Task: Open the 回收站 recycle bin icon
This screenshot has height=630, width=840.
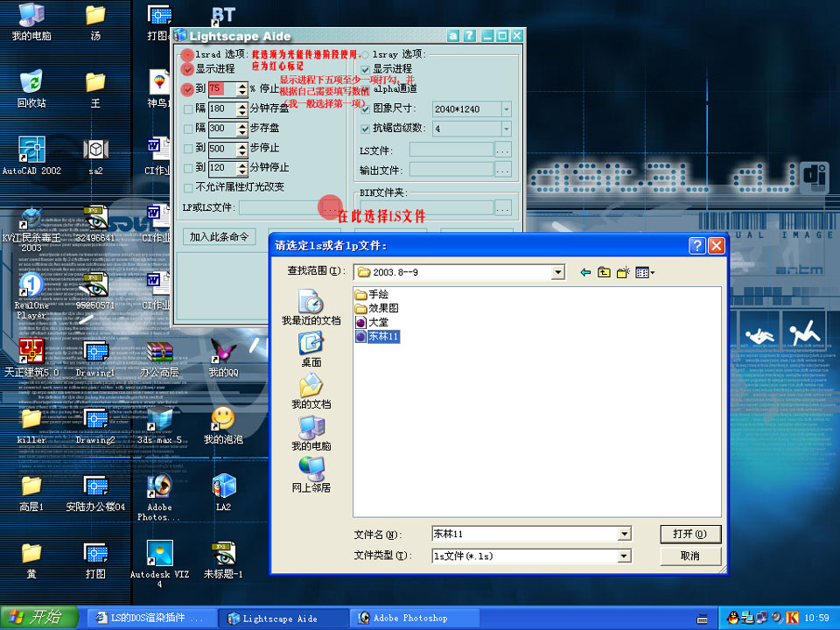Action: [31, 89]
